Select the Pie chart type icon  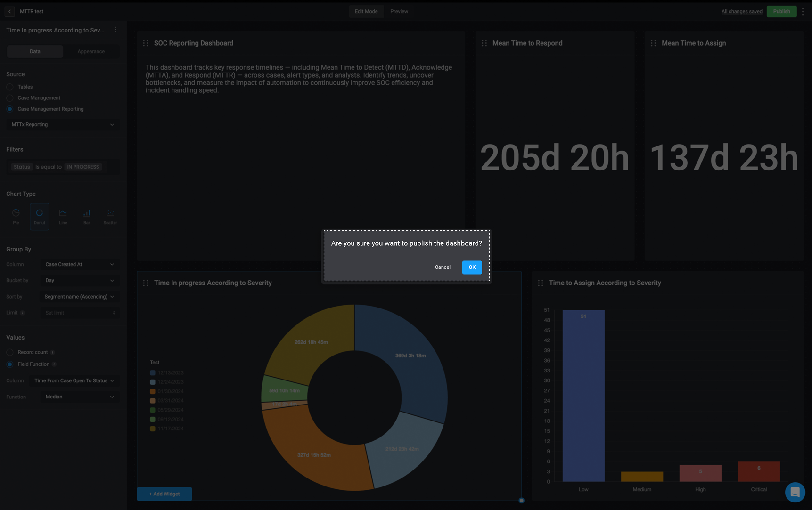[x=16, y=217]
